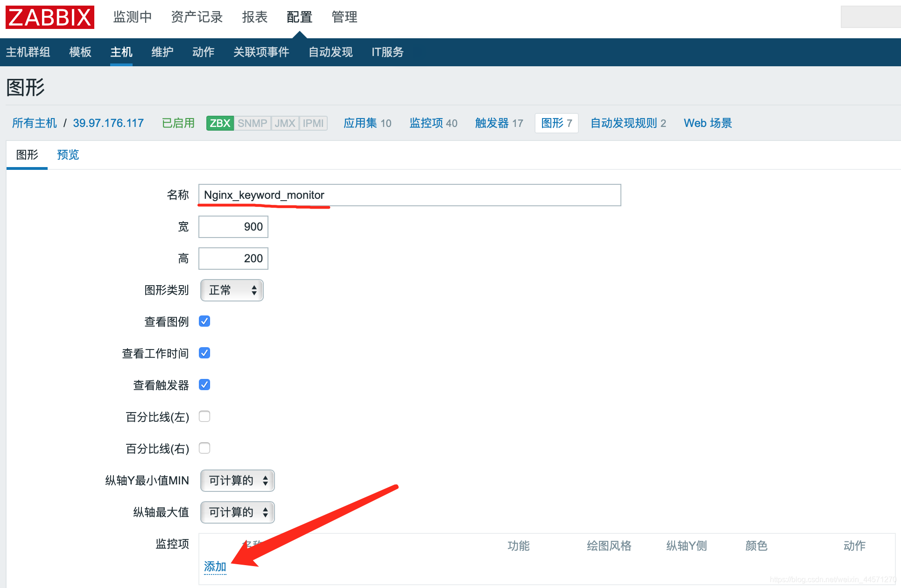
Task: Open 自动发现规则 2 link
Action: point(628,123)
